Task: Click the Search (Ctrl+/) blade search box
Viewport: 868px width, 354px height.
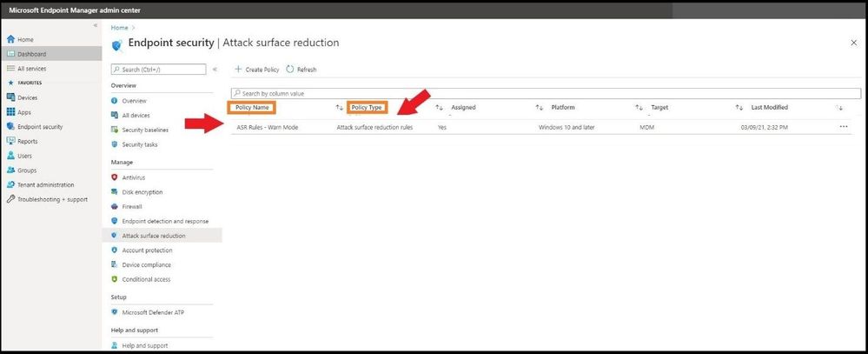Action: pyautogui.click(x=158, y=70)
